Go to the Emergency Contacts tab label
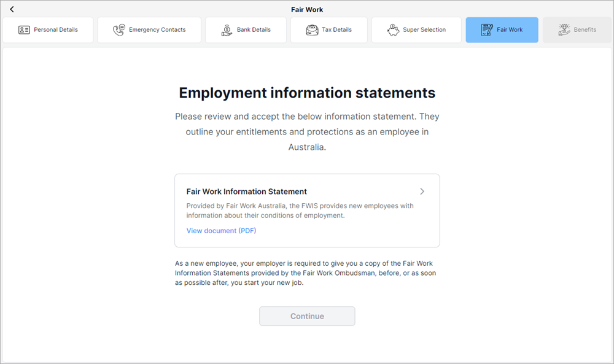This screenshot has height=364, width=614. point(157,29)
